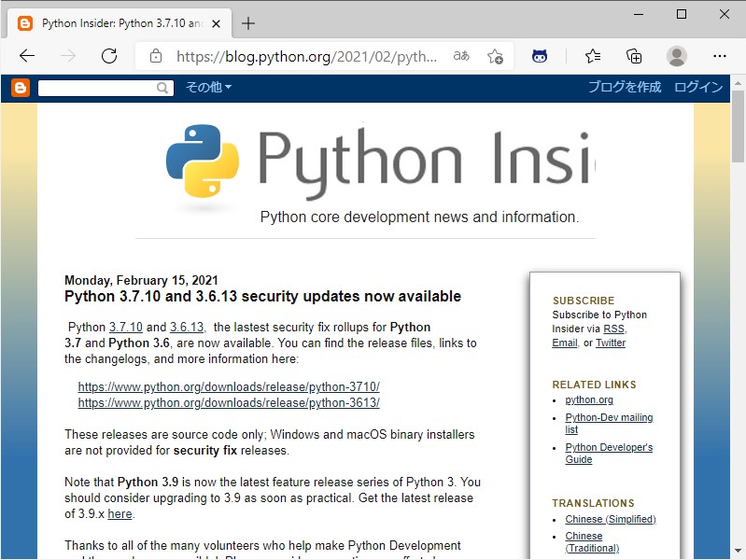Screen dimensions: 746x560
Task: Open the python-3710 download URL
Action: tap(229, 386)
